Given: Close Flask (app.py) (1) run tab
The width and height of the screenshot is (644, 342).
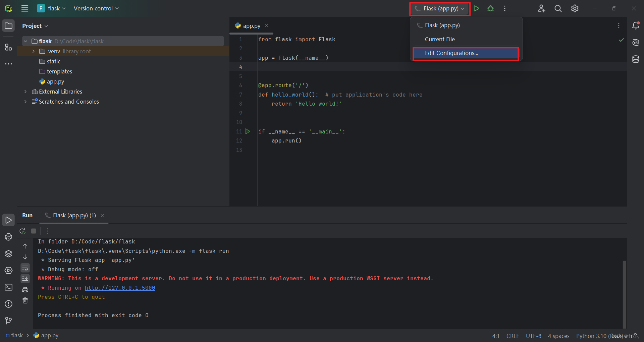Looking at the screenshot, I should click(x=102, y=216).
